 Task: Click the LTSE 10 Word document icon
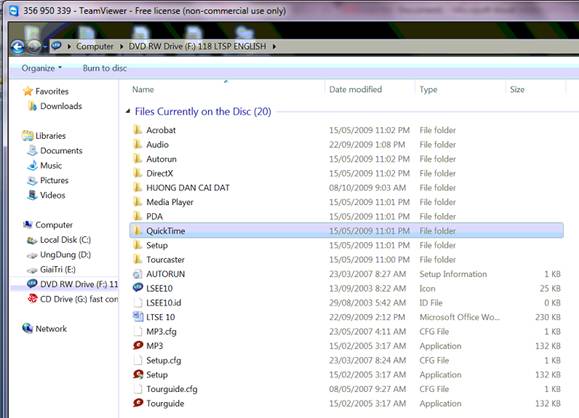(x=138, y=316)
